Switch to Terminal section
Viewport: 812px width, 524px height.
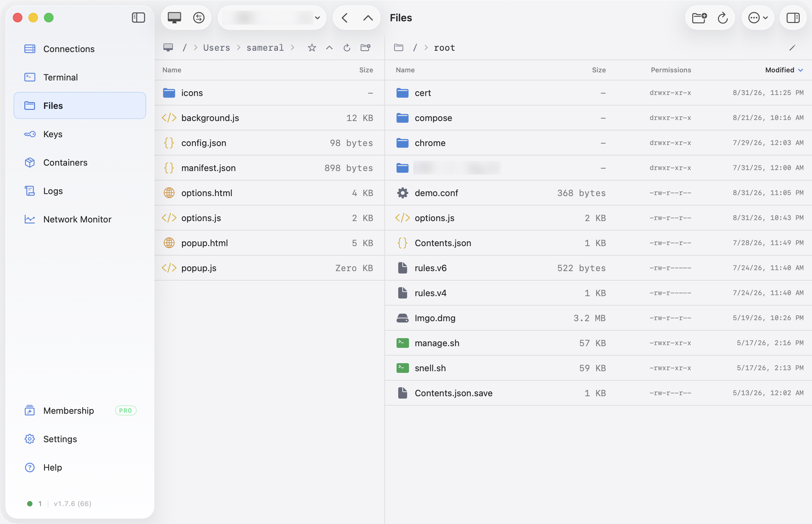click(x=80, y=77)
